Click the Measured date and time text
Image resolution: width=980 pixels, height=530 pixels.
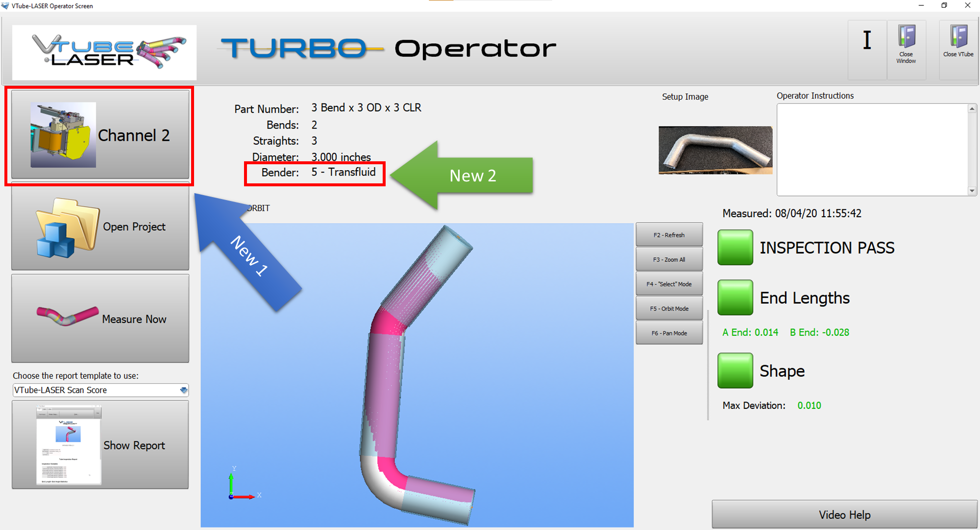(x=792, y=213)
